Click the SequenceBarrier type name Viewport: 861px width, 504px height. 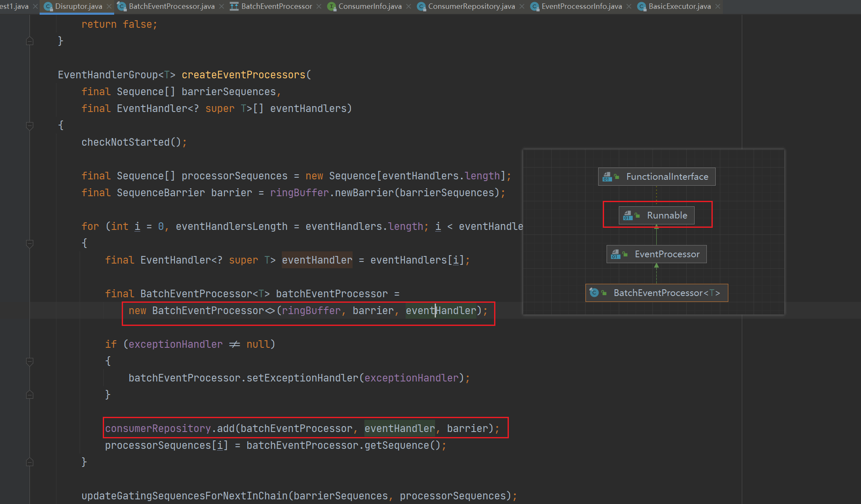click(x=161, y=193)
